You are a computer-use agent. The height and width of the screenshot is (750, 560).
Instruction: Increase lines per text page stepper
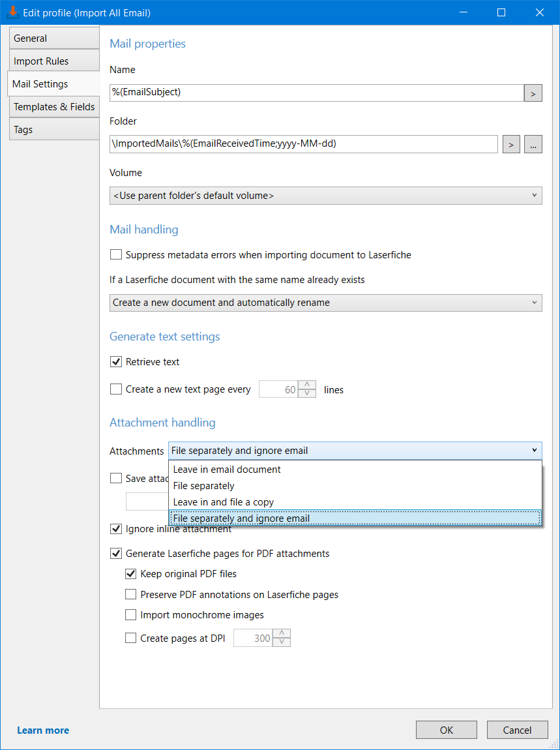(x=307, y=385)
